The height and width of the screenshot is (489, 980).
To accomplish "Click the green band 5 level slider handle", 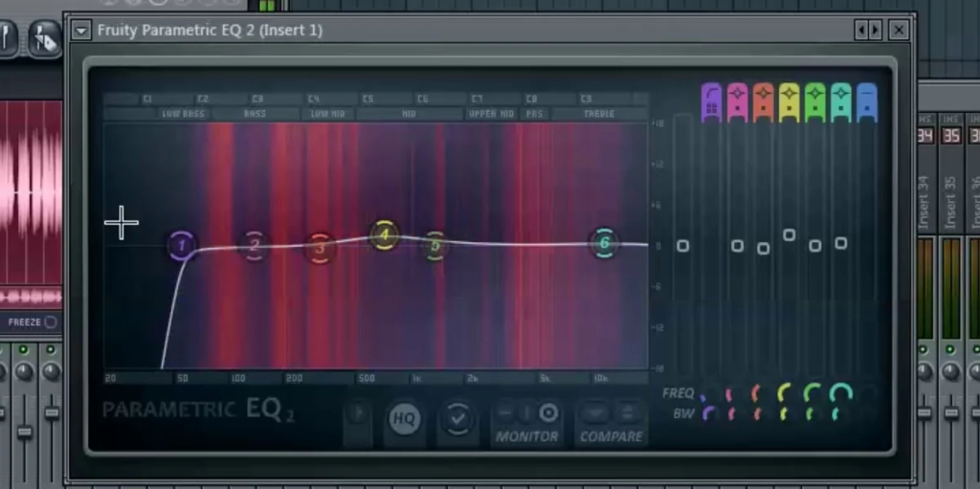I will (815, 246).
